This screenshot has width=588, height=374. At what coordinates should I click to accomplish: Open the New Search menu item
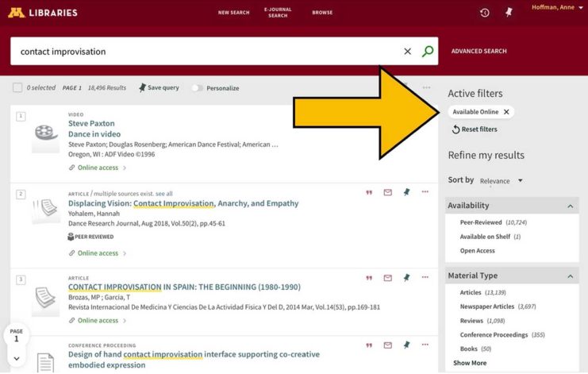point(233,13)
